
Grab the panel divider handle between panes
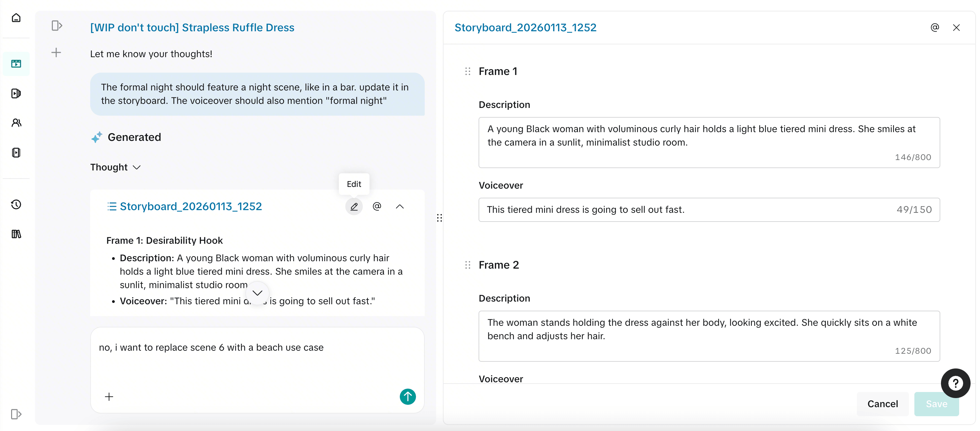click(x=440, y=218)
